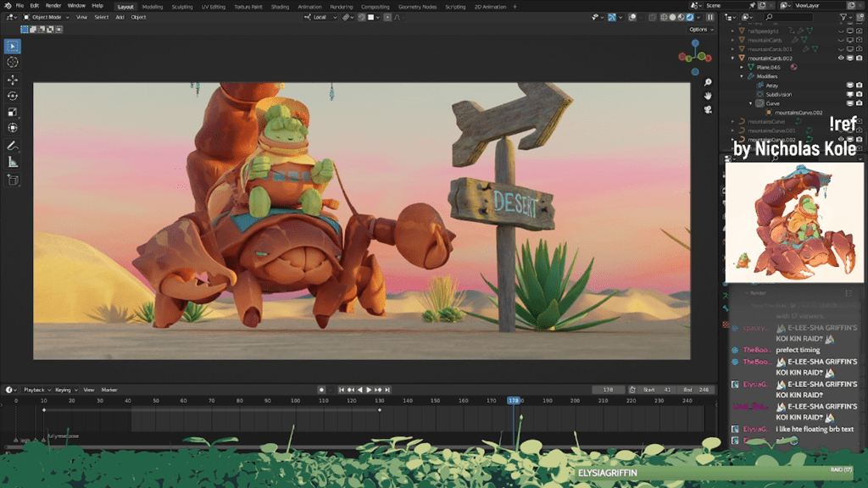Select the Annotate tool
The image size is (868, 488).
tap(13, 146)
